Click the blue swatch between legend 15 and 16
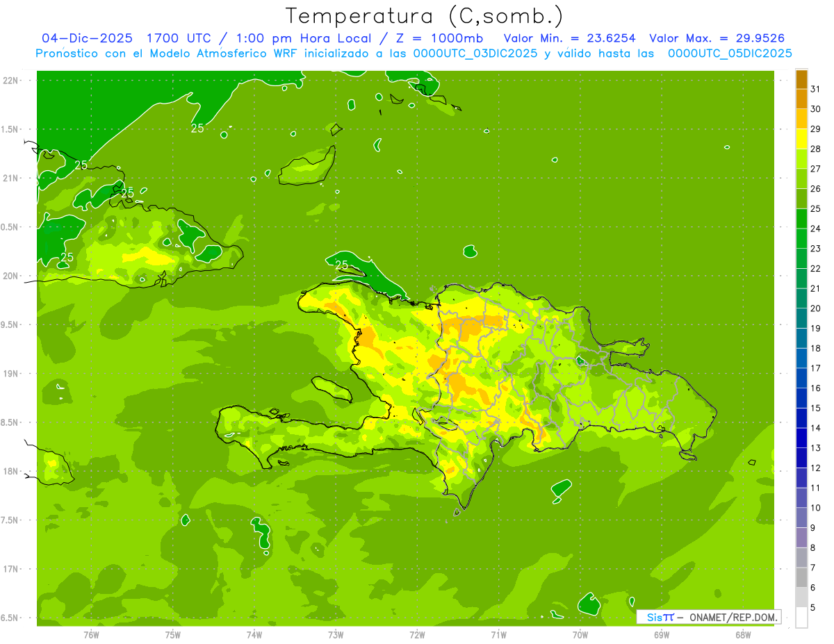This screenshot has width=834, height=644. tap(801, 398)
